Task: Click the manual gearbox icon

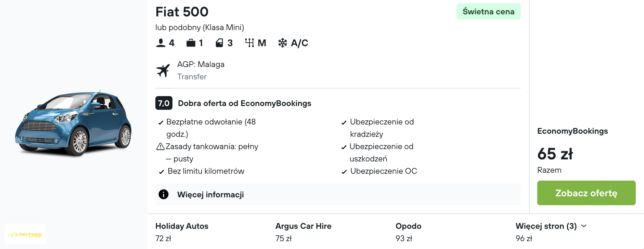Action: pos(249,43)
